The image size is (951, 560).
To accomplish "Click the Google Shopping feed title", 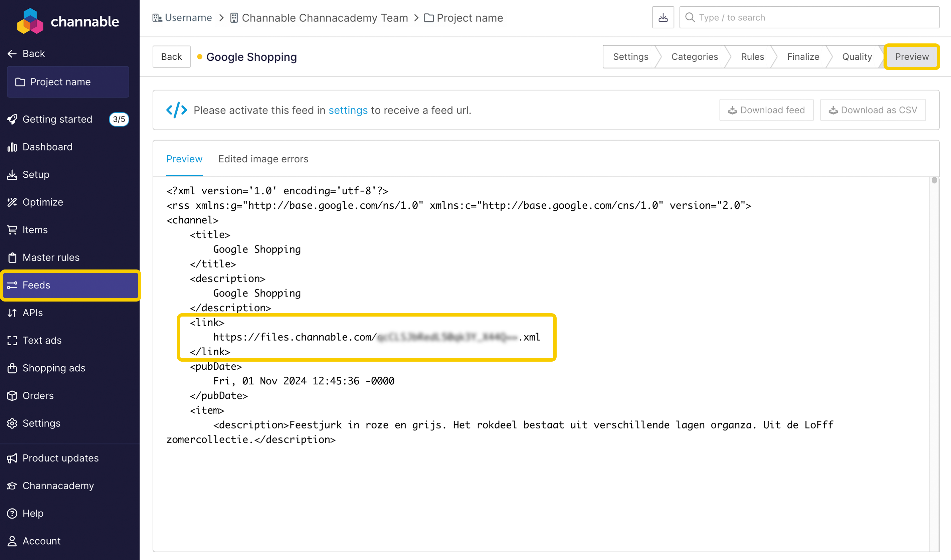I will [x=252, y=57].
